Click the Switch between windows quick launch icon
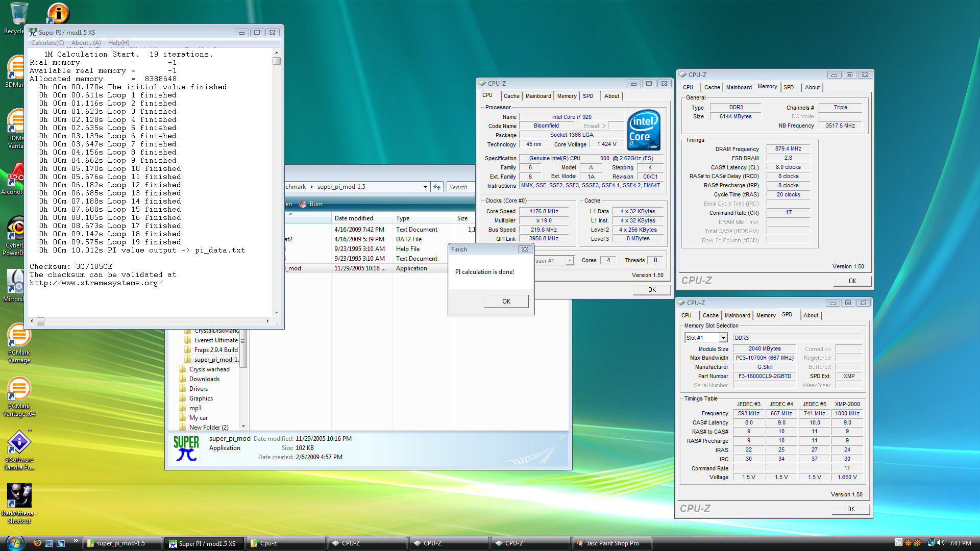The image size is (980, 551). click(61, 543)
